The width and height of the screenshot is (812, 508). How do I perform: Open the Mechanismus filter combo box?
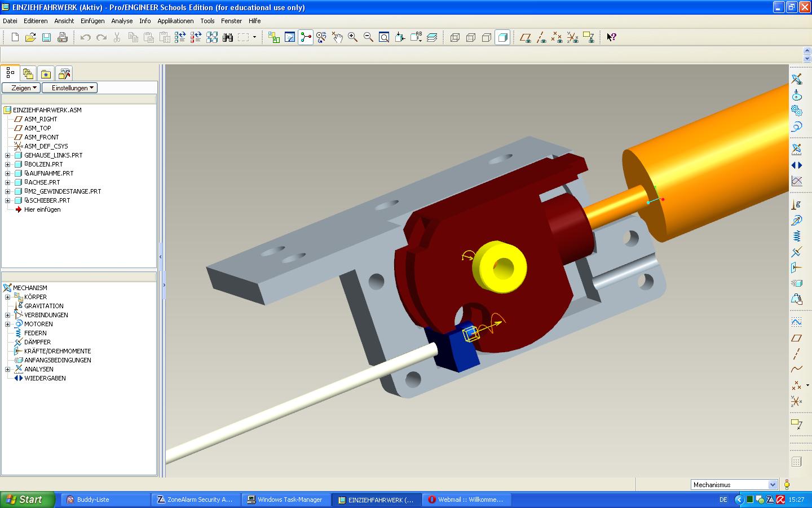734,484
